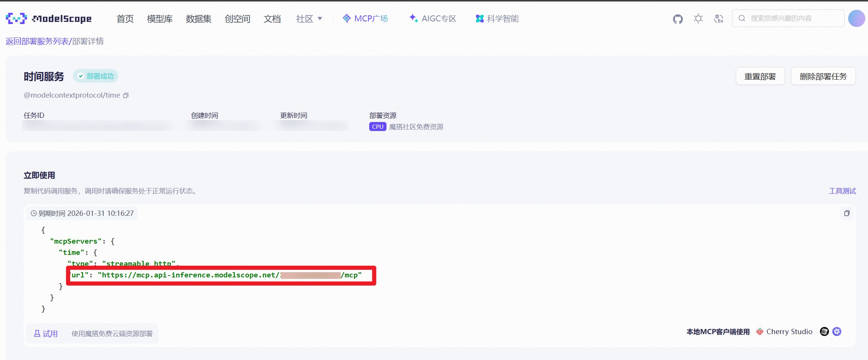This screenshot has height=360, width=868.
Task: Click the sparkle icon of AIGC专区
Action: pos(414,18)
